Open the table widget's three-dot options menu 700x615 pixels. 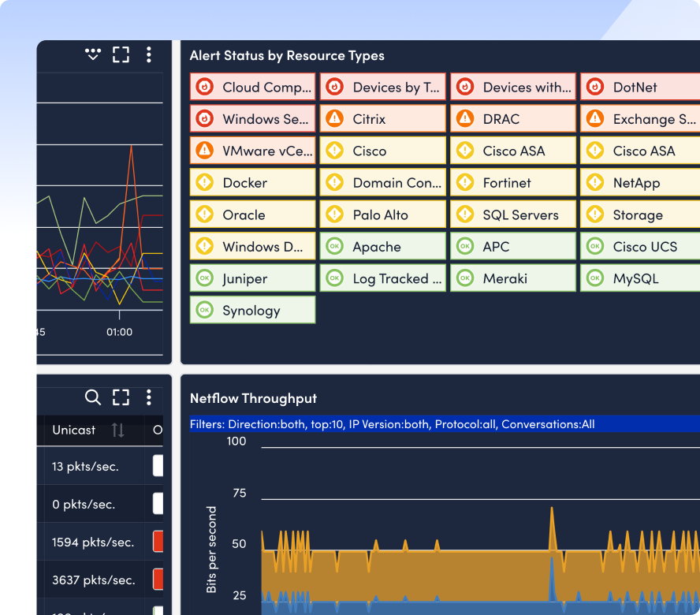click(x=148, y=397)
